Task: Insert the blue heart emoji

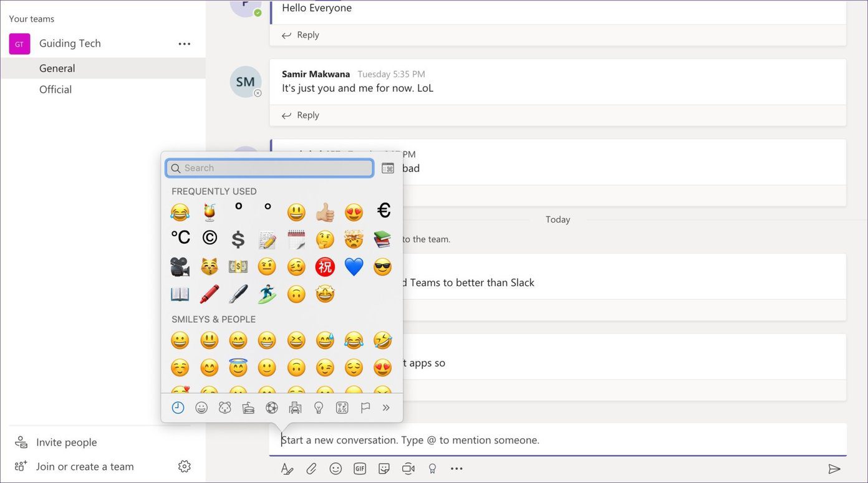Action: pos(354,267)
